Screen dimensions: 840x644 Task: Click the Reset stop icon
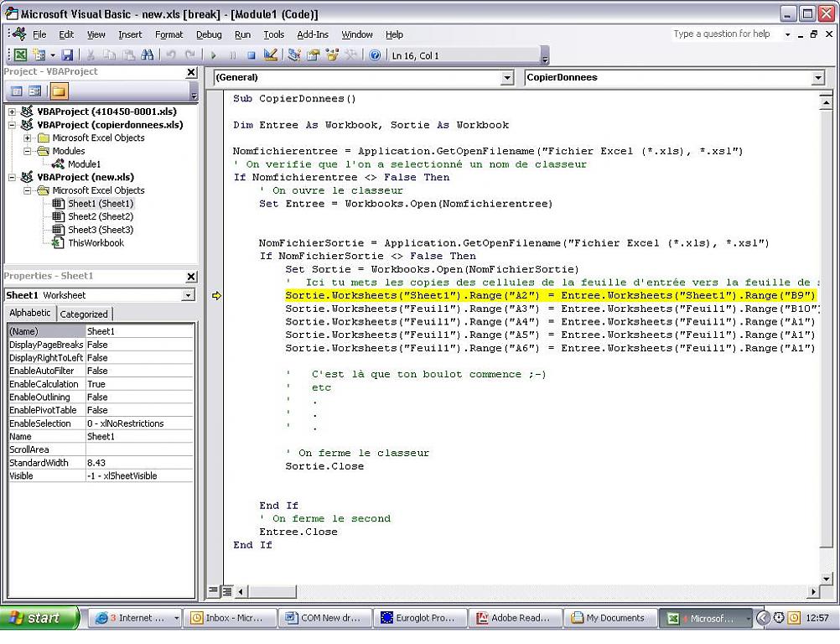[251, 55]
